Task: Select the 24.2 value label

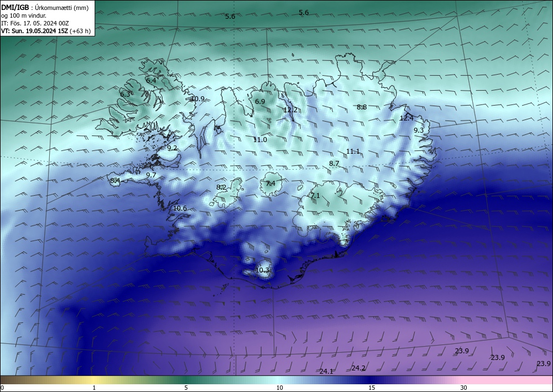Action: [358, 368]
